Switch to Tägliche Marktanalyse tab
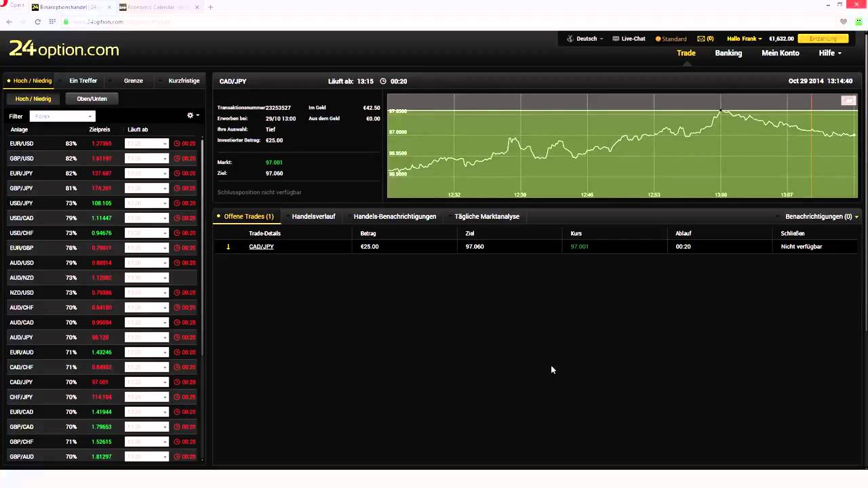This screenshot has height=488, width=868. (x=487, y=217)
